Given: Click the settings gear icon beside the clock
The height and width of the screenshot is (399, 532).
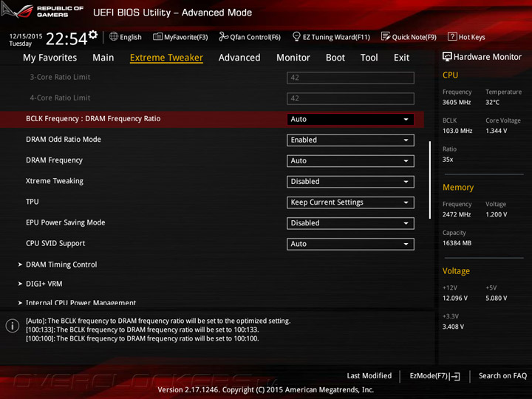Looking at the screenshot, I should (93, 35).
